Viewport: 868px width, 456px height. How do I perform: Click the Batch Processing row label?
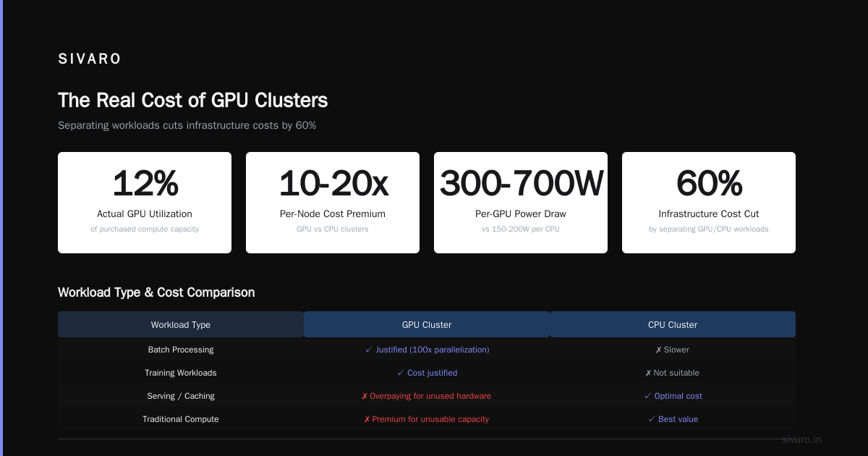pos(181,350)
